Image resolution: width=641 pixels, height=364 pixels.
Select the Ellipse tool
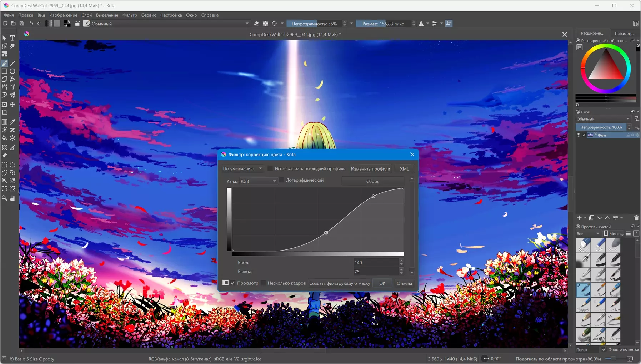[12, 71]
